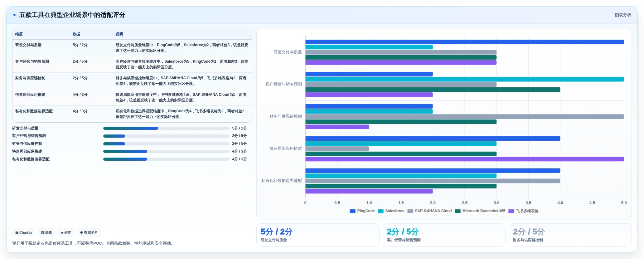Select table row 私有化和数据边界适配
Viewport: 644px width, 259px height.
[132, 114]
